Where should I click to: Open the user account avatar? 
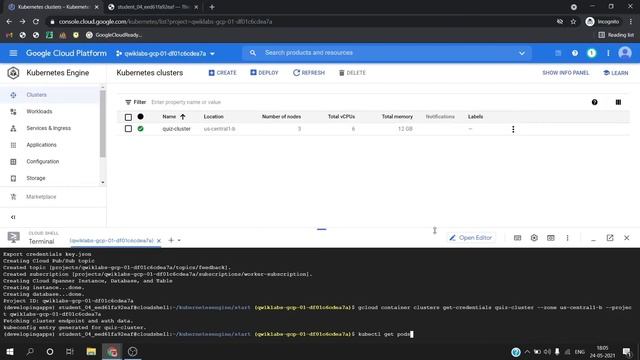click(x=625, y=53)
